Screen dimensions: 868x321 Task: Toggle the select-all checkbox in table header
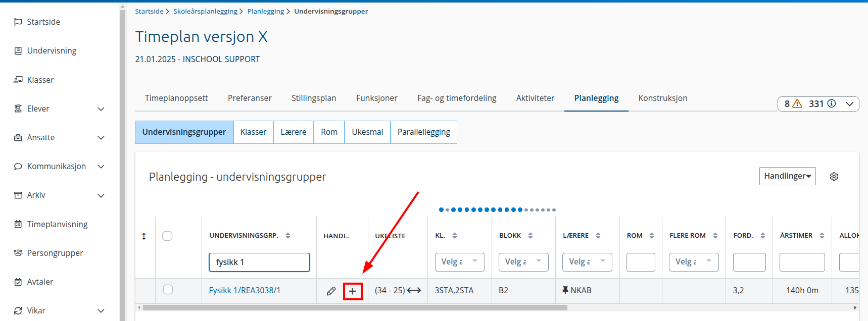tap(167, 236)
